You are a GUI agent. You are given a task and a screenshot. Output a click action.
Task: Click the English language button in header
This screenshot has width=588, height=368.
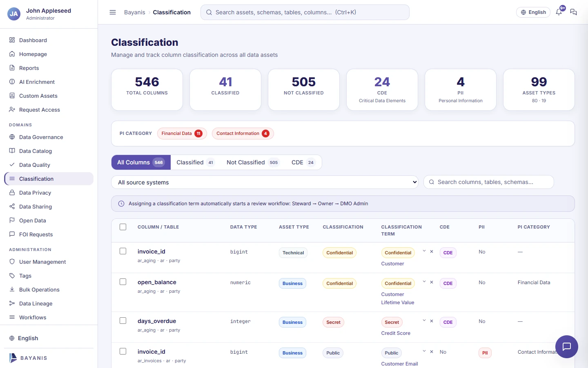[533, 12]
